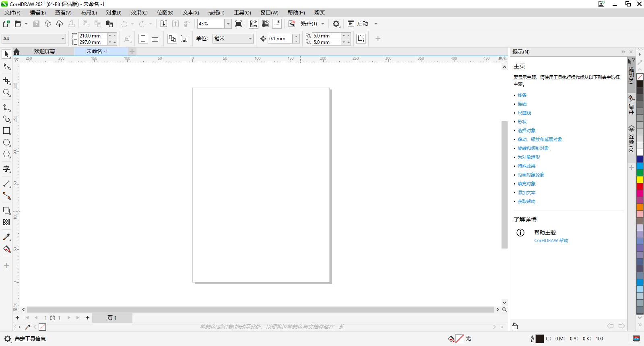Screen dimensions: 644x346
Task: Select the Parallel Dimension tool
Action: 6,184
